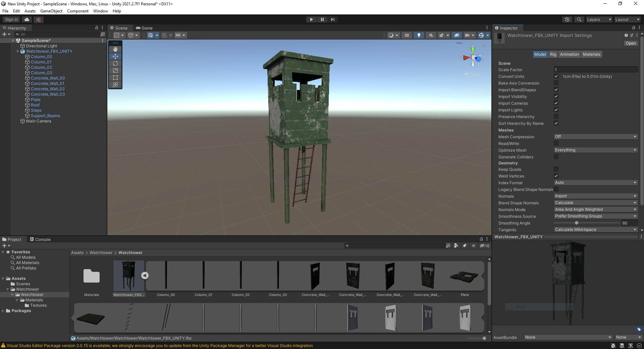Open the Mesh Compression dropdown
This screenshot has height=349, width=644.
click(x=595, y=137)
